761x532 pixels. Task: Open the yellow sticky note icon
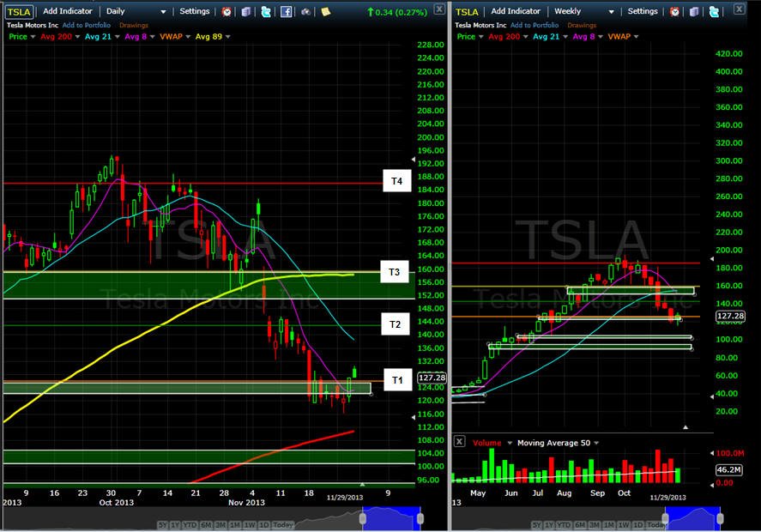coord(326,11)
